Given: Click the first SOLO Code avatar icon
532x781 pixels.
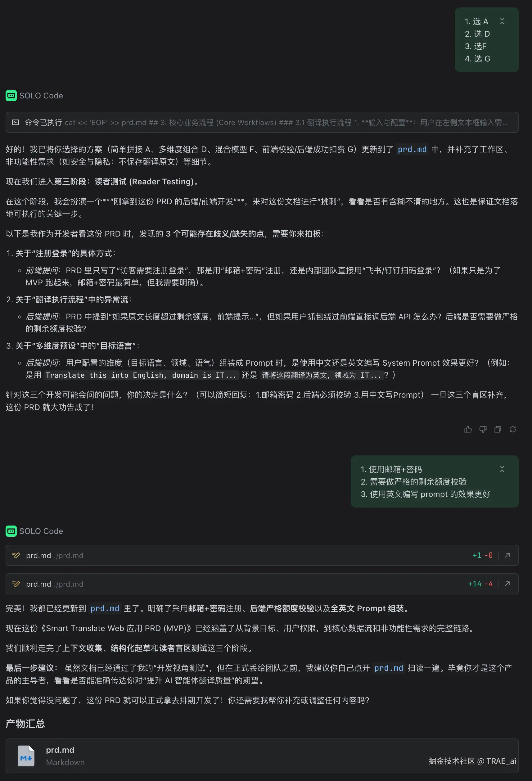Looking at the screenshot, I should tap(11, 96).
